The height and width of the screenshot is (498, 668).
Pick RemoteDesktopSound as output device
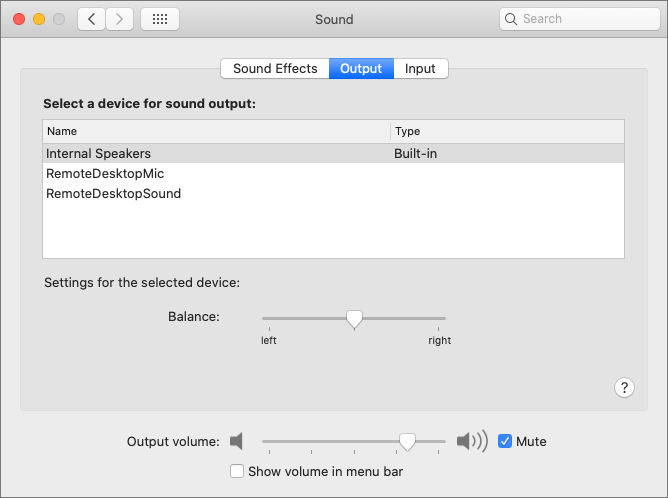tap(114, 194)
